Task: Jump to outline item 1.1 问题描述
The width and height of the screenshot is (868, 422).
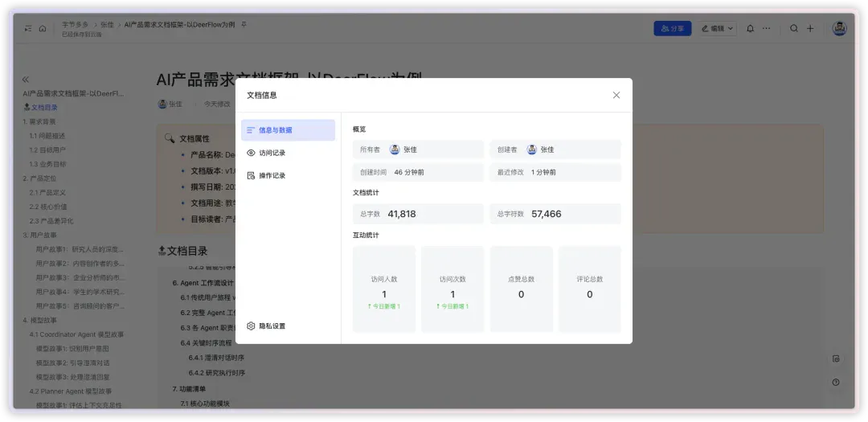Action: point(47,136)
